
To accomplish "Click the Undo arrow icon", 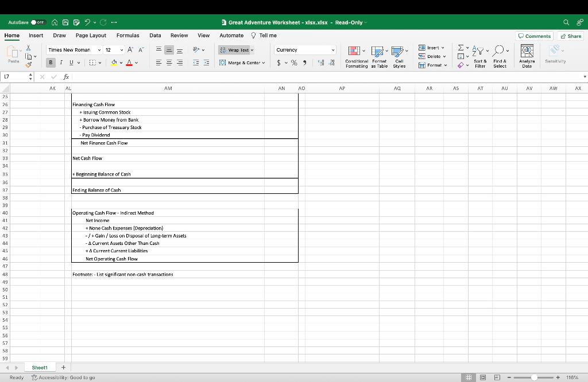I will (x=88, y=22).
